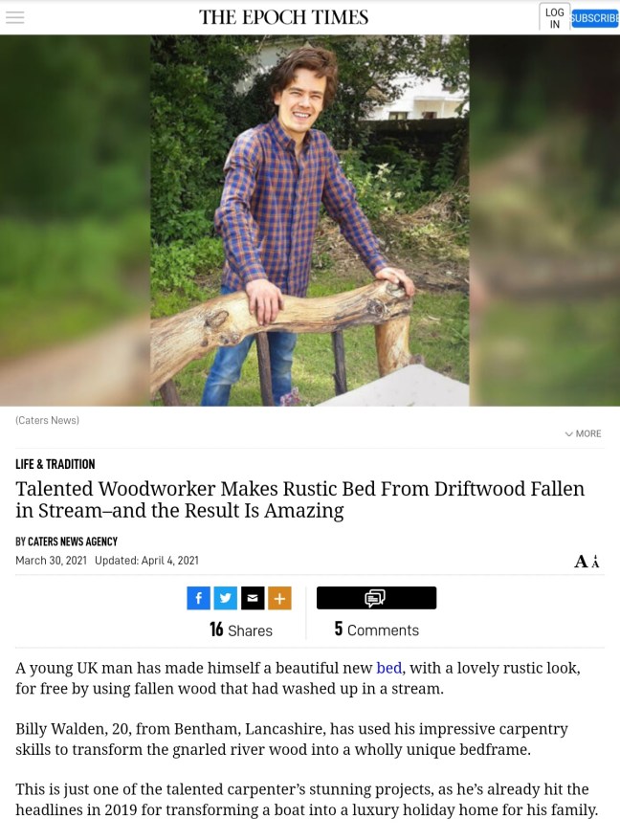Change article font size with AA icon
Image resolution: width=620 pixels, height=840 pixels.
pos(587,561)
